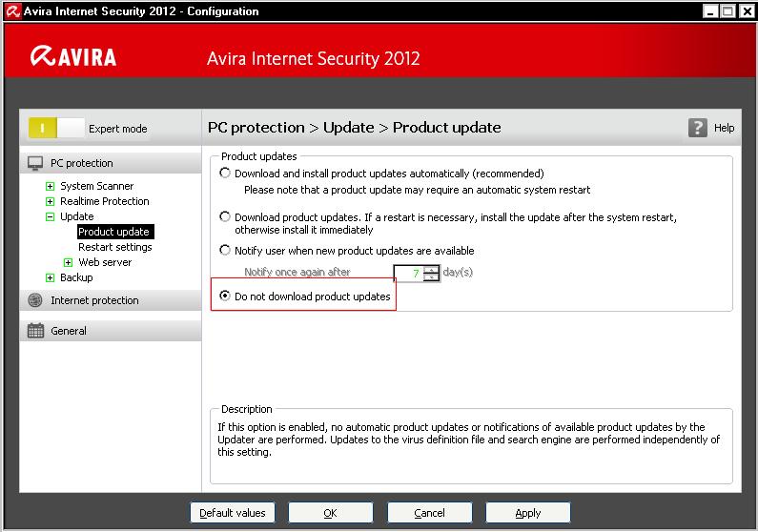This screenshot has height=532, width=758.
Task: Select Restart settings in the tree
Action: pyautogui.click(x=115, y=247)
